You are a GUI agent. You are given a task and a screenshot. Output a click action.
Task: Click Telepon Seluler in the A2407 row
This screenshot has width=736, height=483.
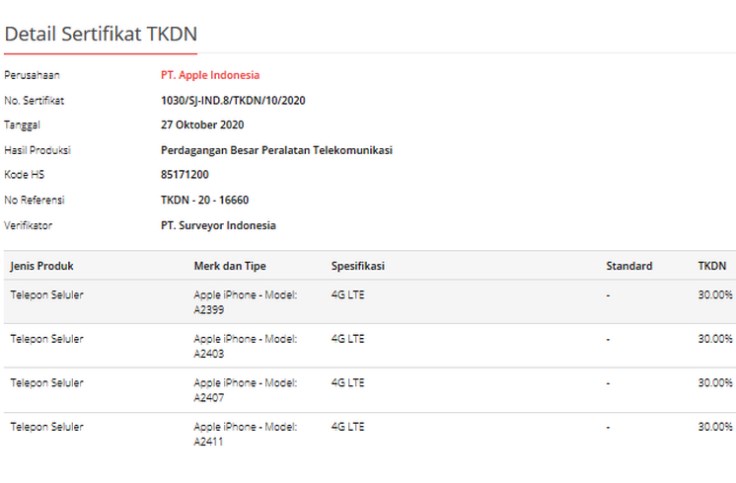tap(47, 383)
